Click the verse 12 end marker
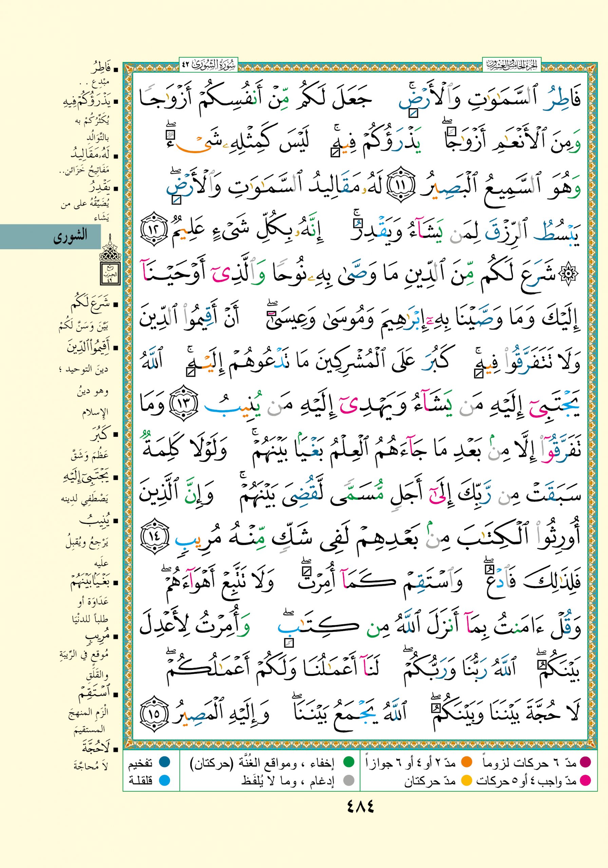Viewport: 608px width, 868px height. [x=154, y=231]
